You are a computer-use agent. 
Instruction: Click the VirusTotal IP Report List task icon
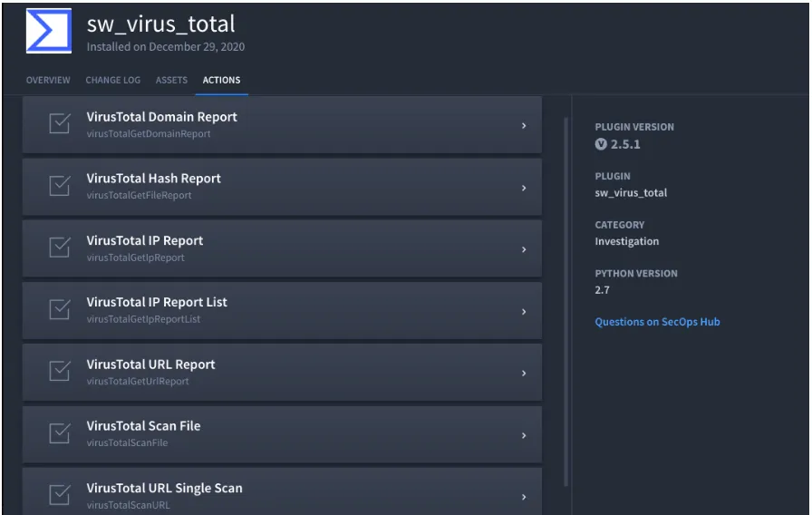point(60,309)
